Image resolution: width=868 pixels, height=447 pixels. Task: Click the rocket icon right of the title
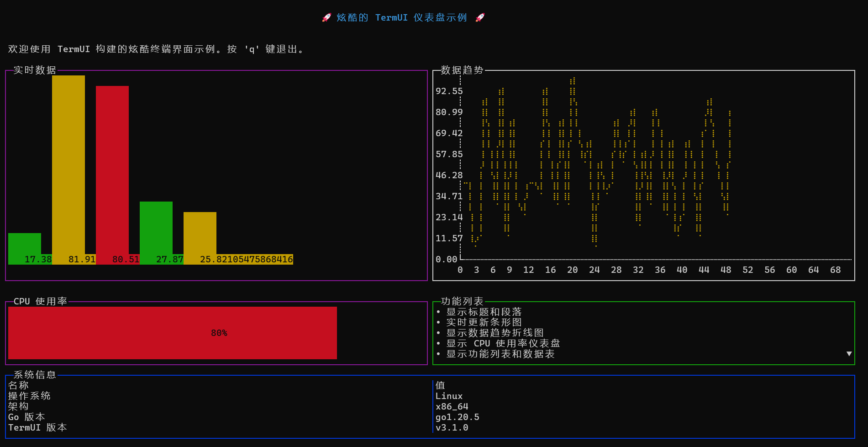(480, 17)
